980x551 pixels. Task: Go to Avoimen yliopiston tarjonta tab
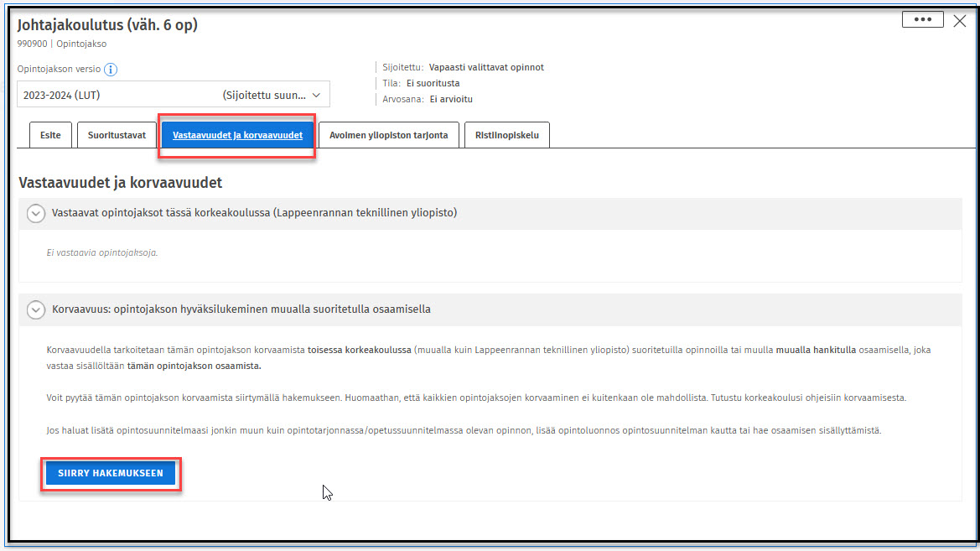coord(388,135)
